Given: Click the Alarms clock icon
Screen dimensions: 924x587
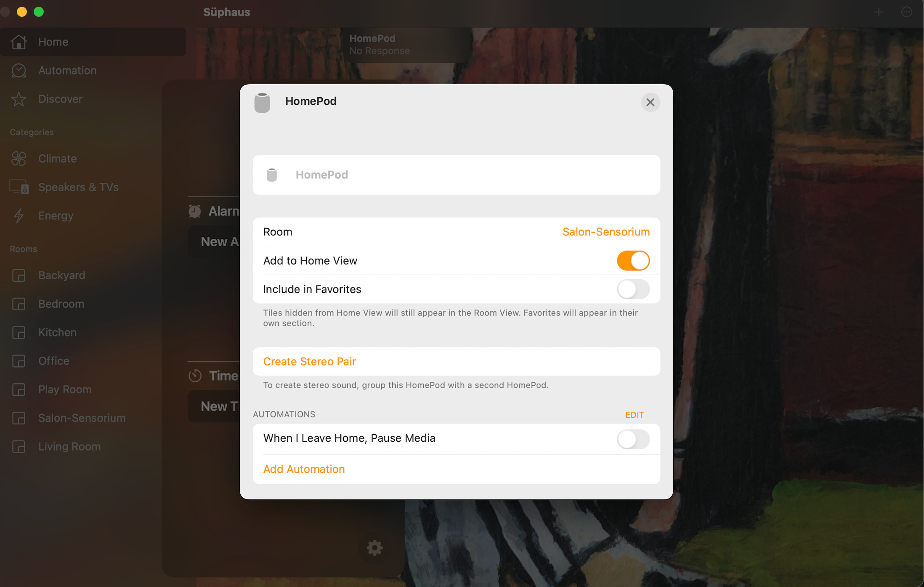Looking at the screenshot, I should [195, 211].
